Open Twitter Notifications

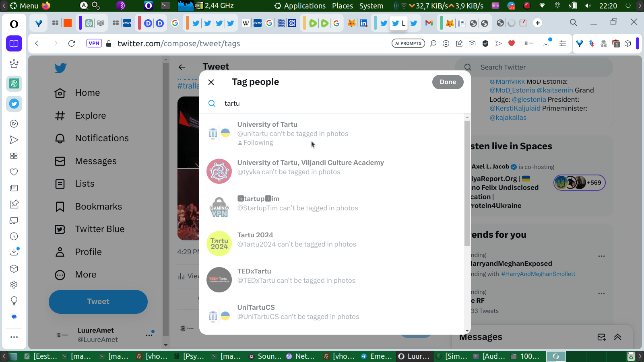tap(91, 138)
